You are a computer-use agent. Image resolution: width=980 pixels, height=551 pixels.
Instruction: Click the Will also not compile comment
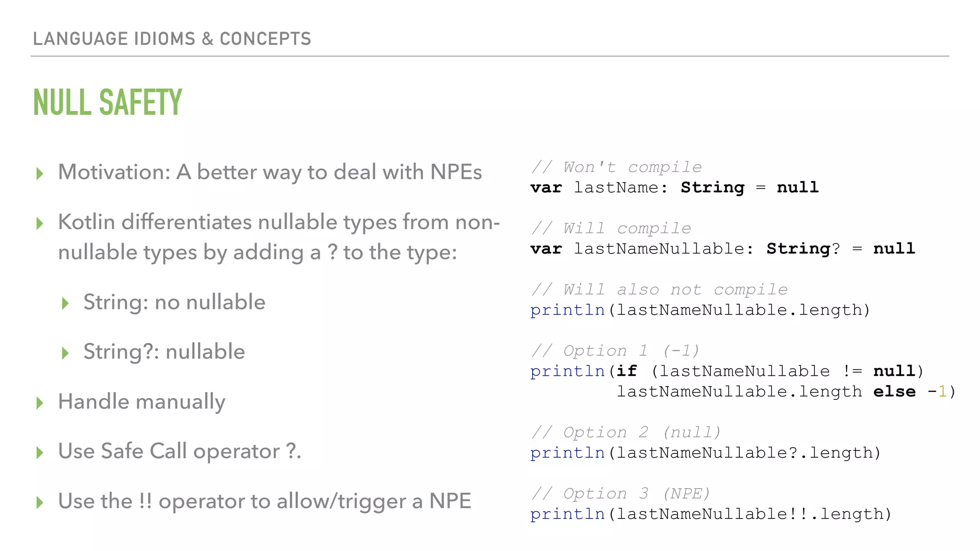[x=659, y=289]
